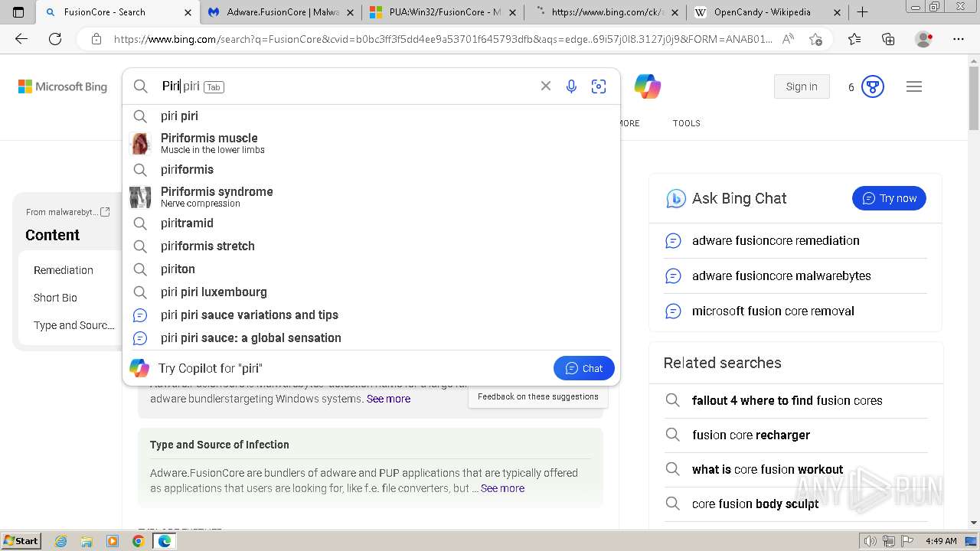Image resolution: width=980 pixels, height=551 pixels.
Task: Refresh the current page
Action: tap(55, 39)
